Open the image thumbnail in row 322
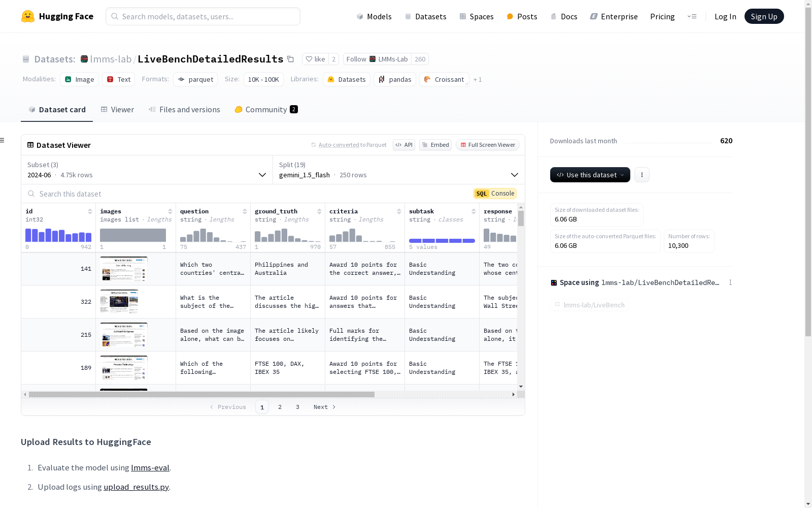This screenshot has width=812, height=508. tap(119, 302)
